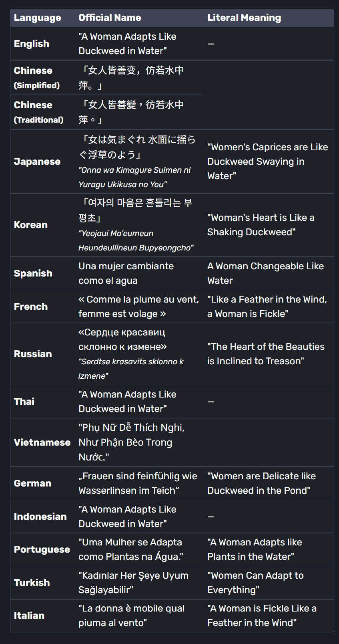Select the Japanese romanization starting "Onna wa Kimagure"

[134, 177]
